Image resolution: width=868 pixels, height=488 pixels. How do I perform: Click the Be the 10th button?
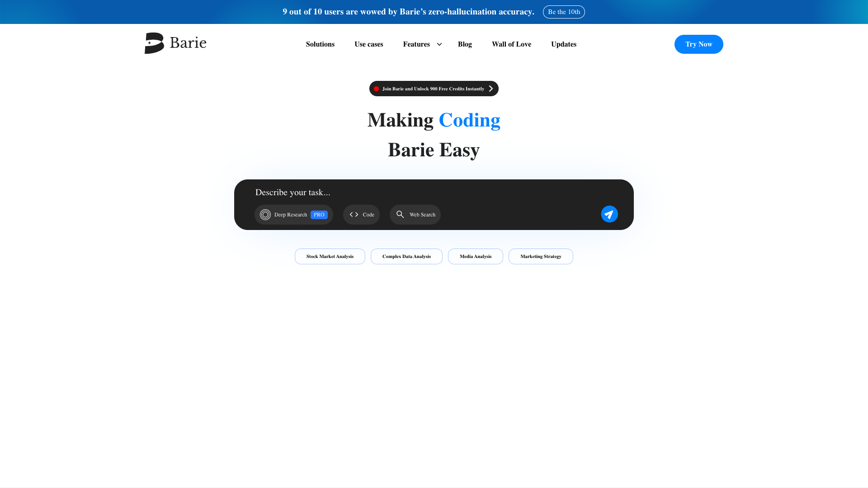point(564,12)
